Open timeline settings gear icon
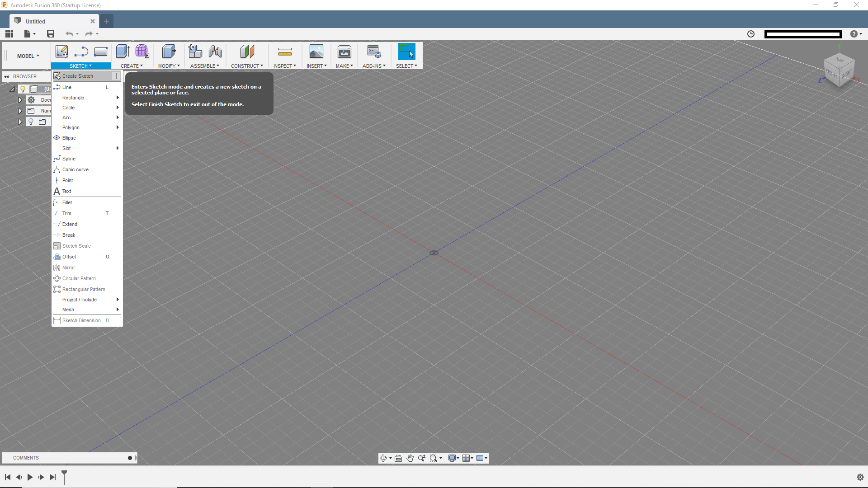 click(x=860, y=477)
